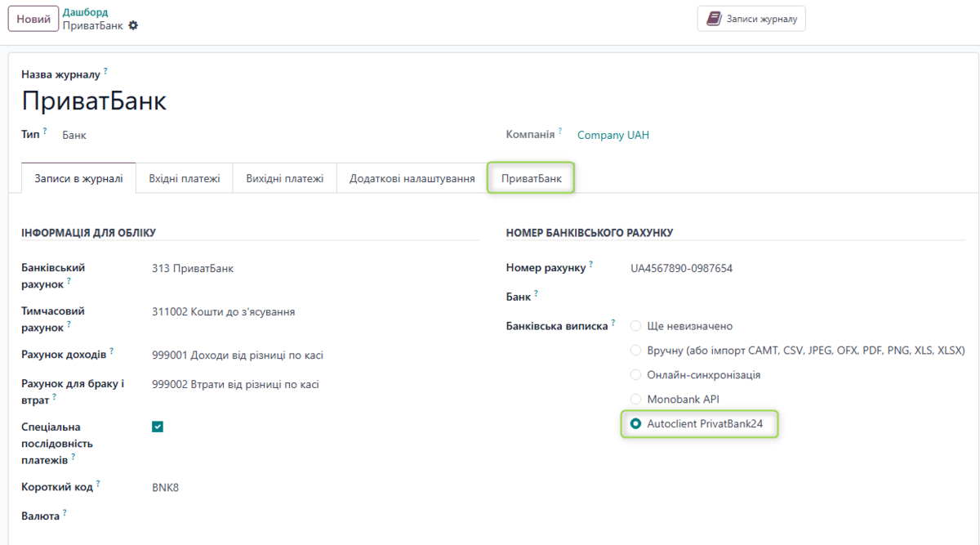Show help tooltip for Банк field
980x545 pixels.
(x=536, y=293)
